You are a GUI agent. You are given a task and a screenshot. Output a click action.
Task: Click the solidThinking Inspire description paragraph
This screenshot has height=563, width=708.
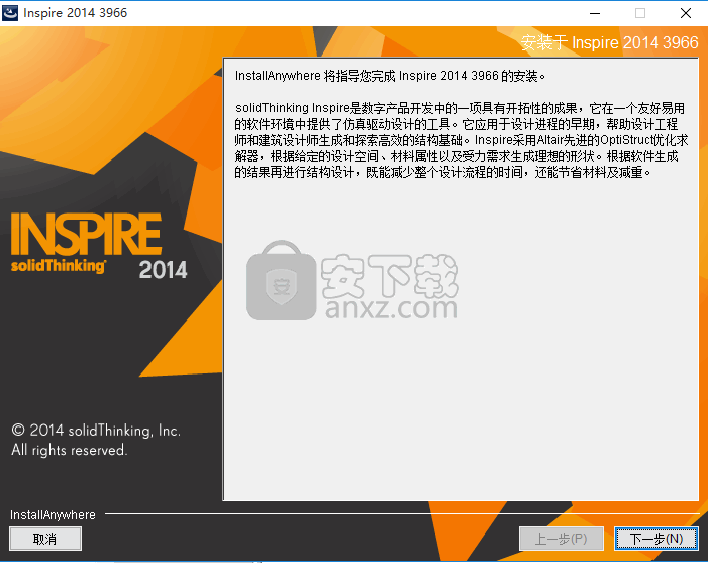pos(461,140)
